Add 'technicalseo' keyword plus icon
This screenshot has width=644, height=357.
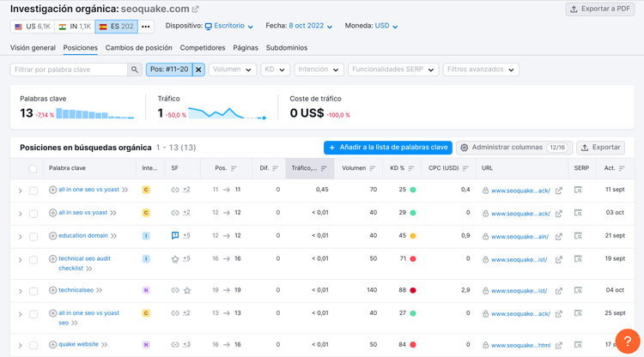52,290
